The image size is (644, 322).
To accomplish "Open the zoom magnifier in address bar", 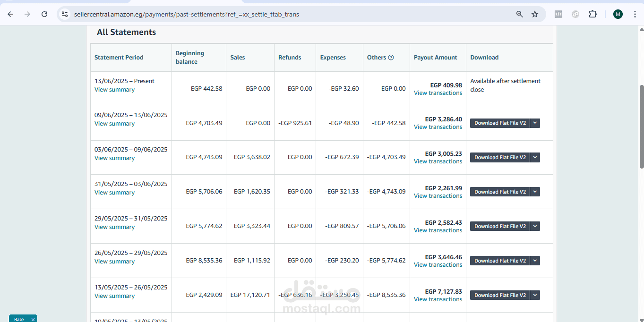I will tap(520, 14).
